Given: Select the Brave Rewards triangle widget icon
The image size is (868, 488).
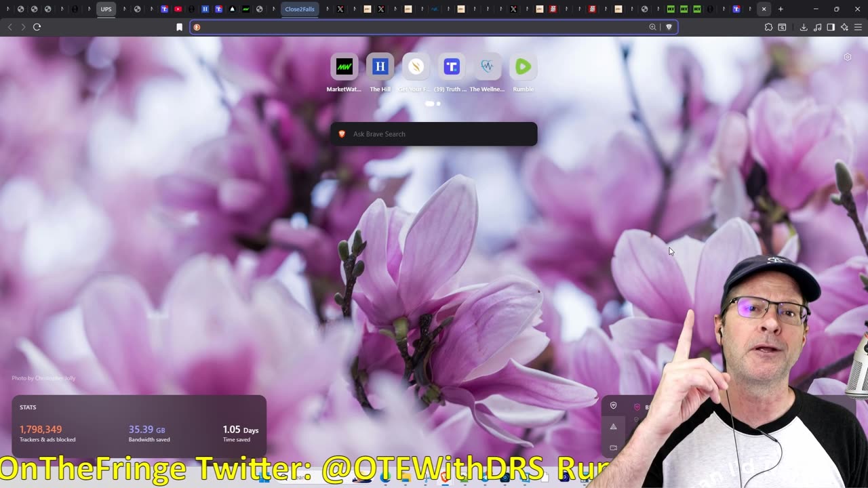Looking at the screenshot, I should pos(613,427).
